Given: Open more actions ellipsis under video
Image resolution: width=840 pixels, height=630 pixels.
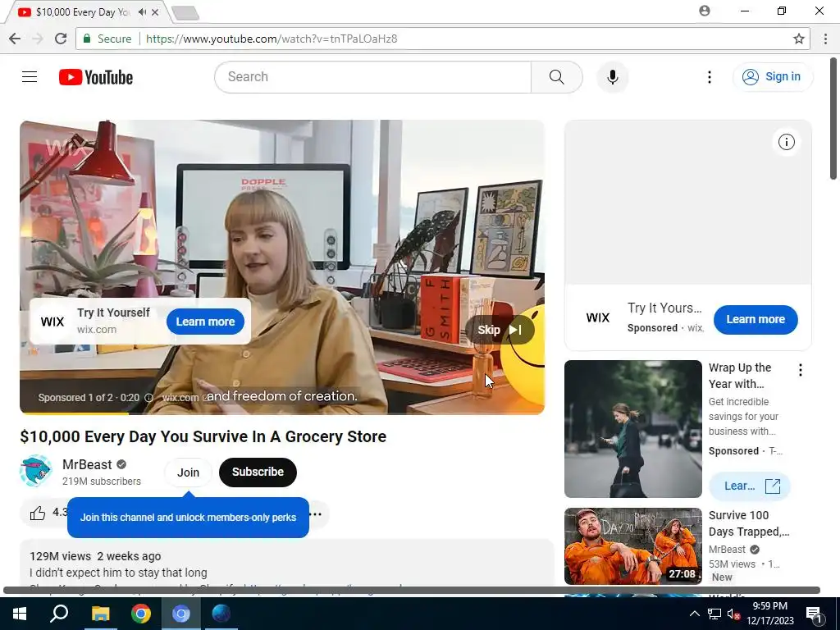Looking at the screenshot, I should 316,514.
